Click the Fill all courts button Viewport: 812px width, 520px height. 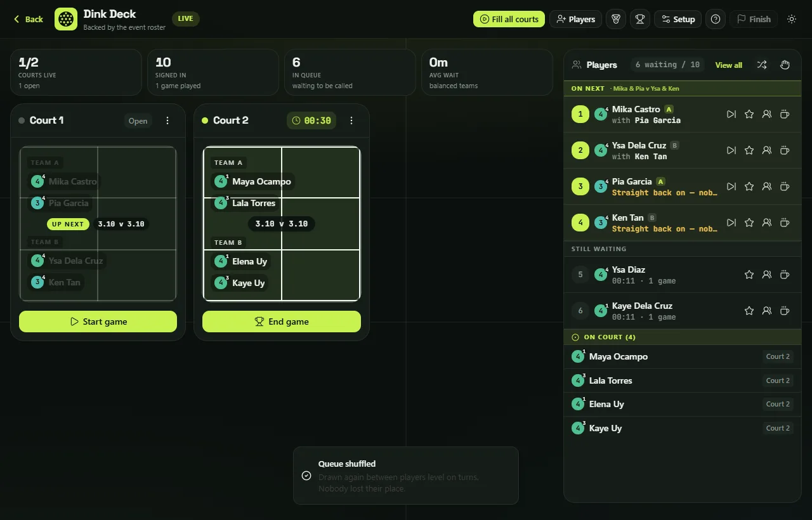pos(509,19)
